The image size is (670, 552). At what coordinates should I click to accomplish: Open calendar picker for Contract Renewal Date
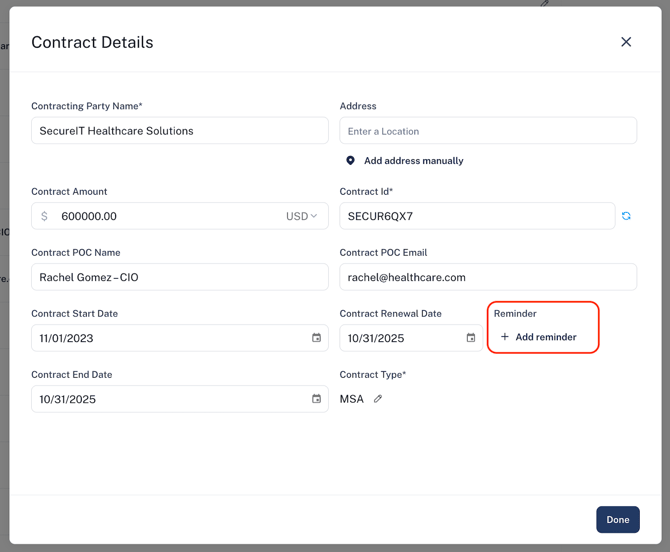(x=470, y=338)
